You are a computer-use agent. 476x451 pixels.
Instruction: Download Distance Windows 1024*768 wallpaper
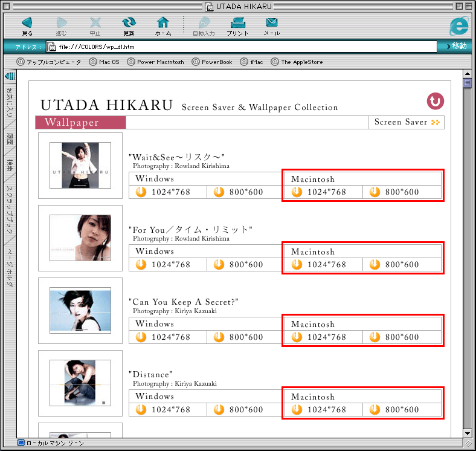(167, 410)
